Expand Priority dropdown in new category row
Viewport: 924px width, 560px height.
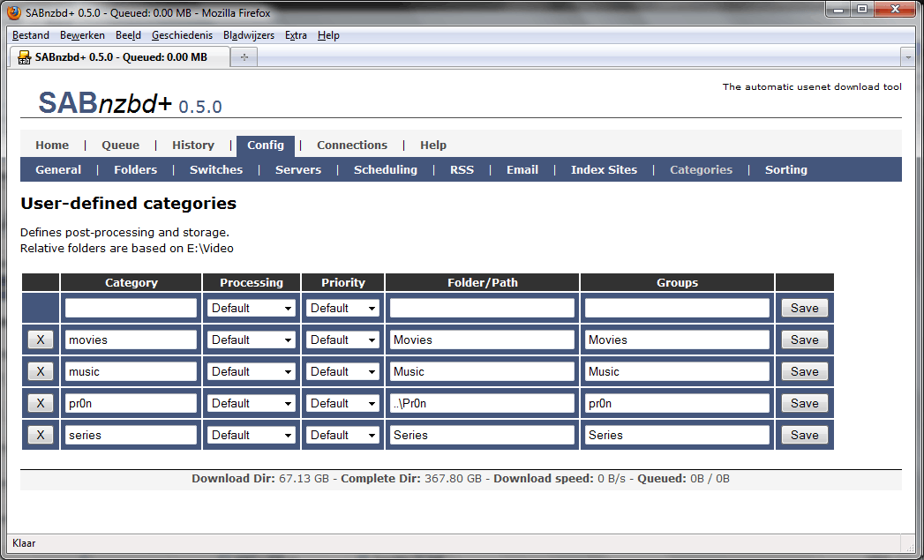[x=342, y=308]
